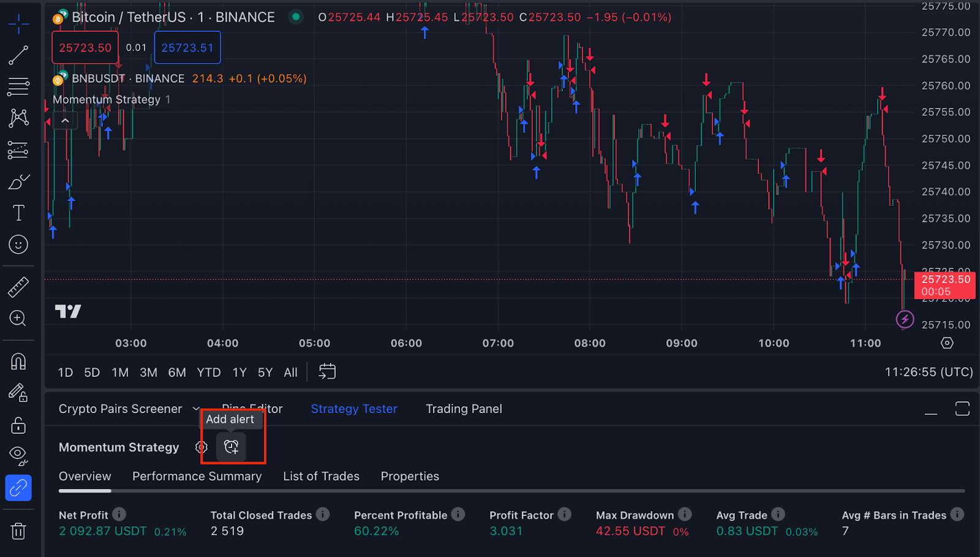Maximize the bottom panel

[x=962, y=409]
